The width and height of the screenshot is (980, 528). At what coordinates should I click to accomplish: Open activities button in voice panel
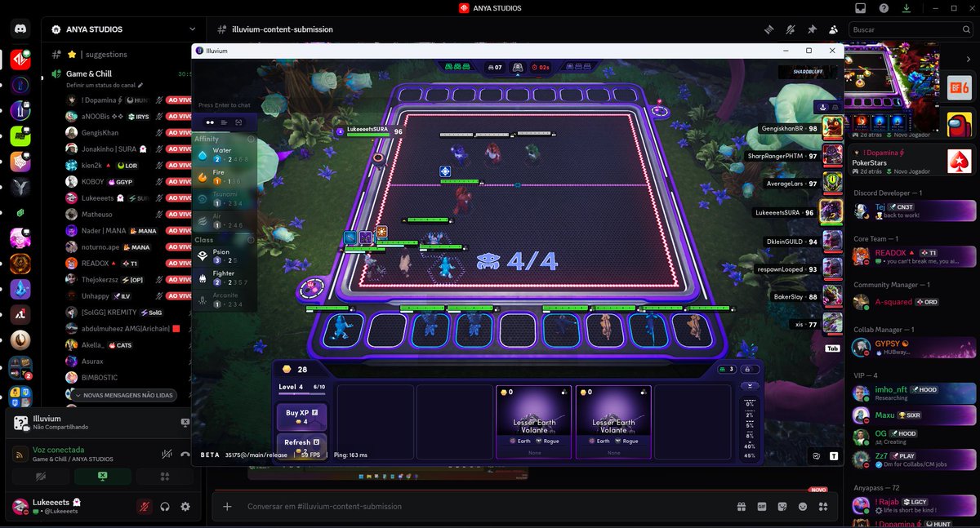165,477
